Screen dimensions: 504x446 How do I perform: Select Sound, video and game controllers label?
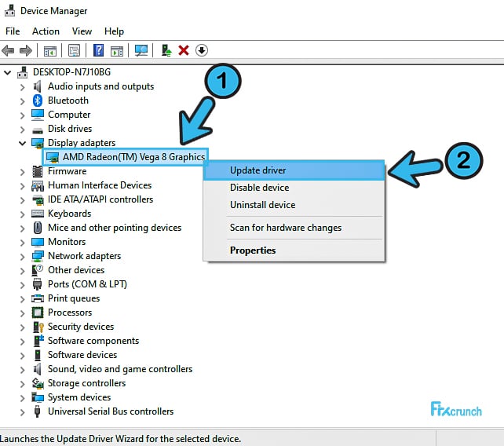tap(120, 369)
